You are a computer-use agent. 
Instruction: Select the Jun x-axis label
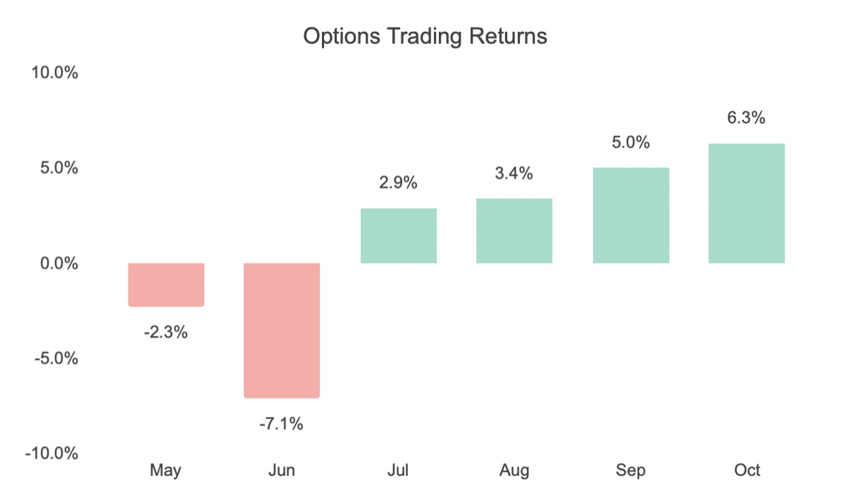click(282, 471)
